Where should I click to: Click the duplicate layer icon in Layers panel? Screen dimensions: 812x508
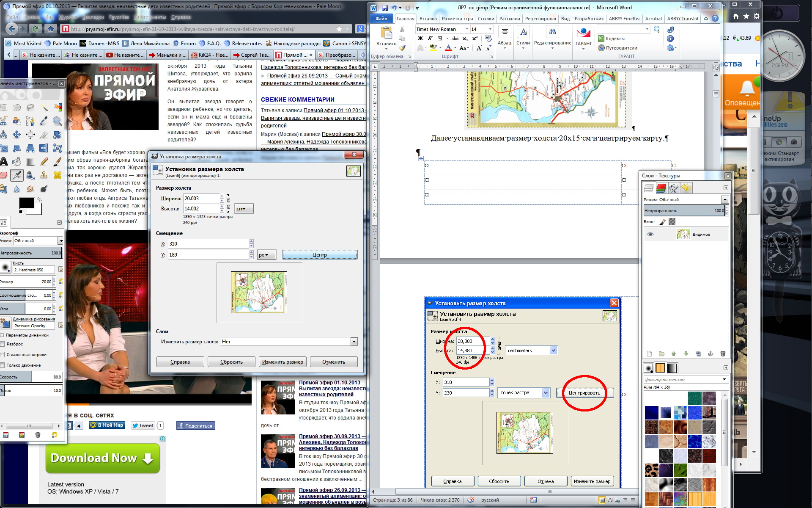pyautogui.click(x=698, y=353)
